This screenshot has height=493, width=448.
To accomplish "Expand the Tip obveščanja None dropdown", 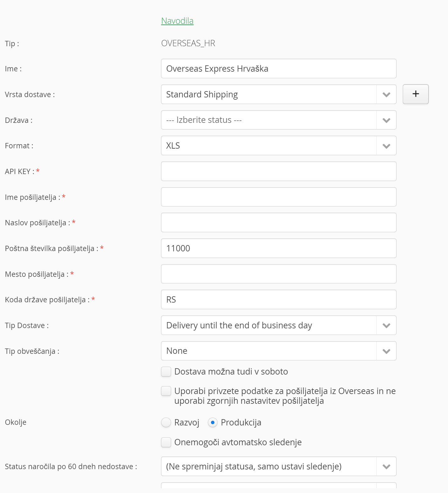I will [278, 351].
